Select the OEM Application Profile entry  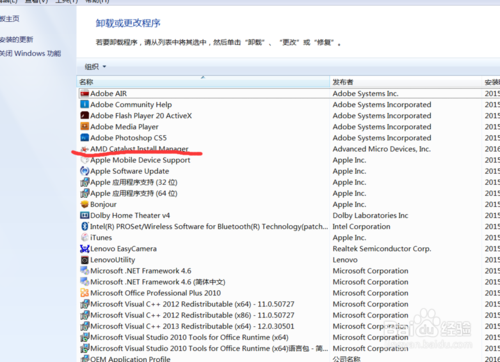pos(130,359)
